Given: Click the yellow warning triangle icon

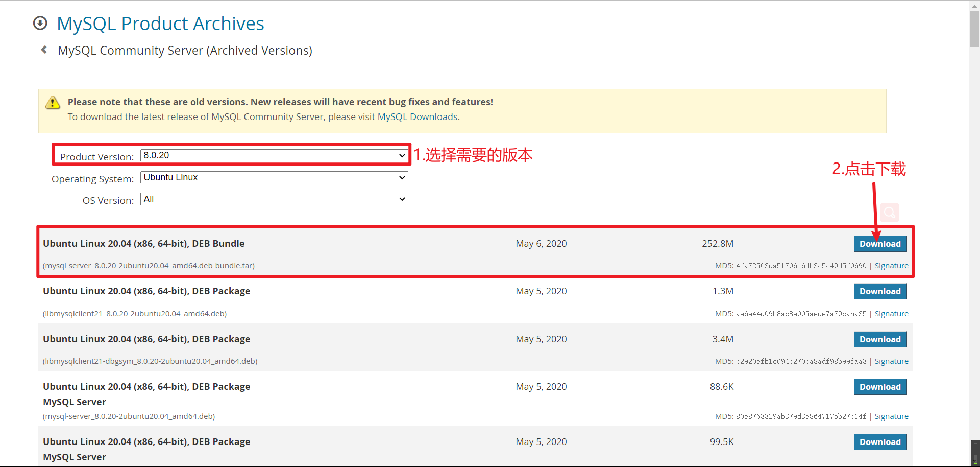Looking at the screenshot, I should tap(53, 102).
